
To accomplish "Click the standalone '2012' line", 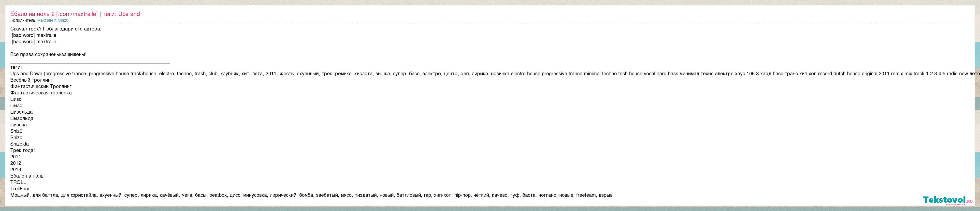I will click(x=15, y=163).
